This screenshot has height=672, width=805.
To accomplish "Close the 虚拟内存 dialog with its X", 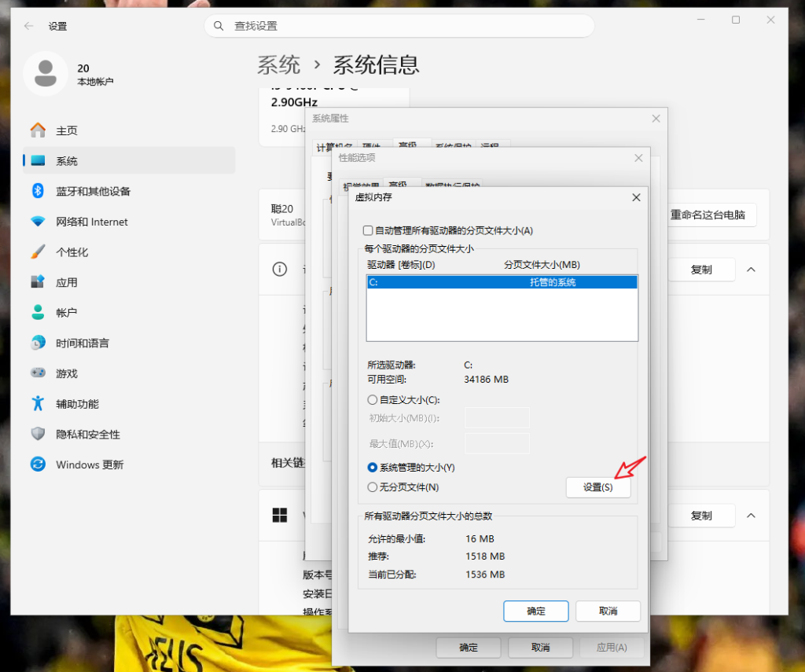I will [636, 197].
